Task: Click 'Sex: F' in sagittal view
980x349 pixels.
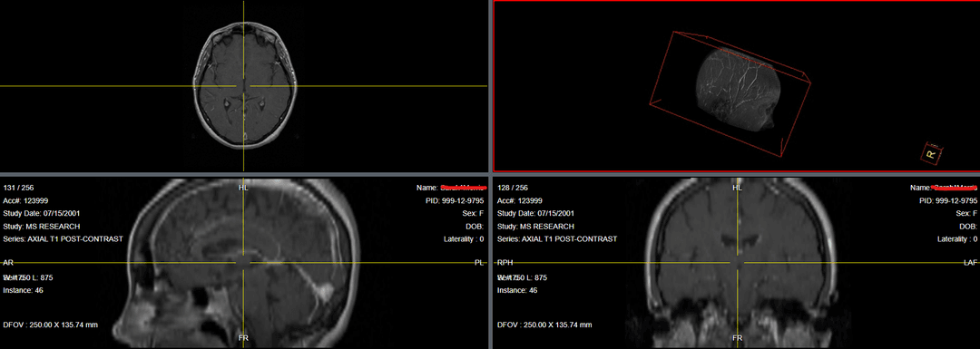Action: (472, 214)
